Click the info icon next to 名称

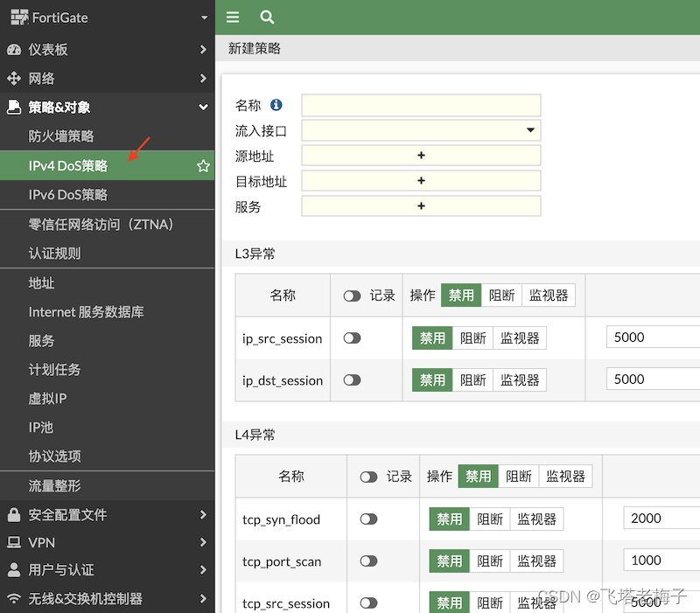[276, 105]
